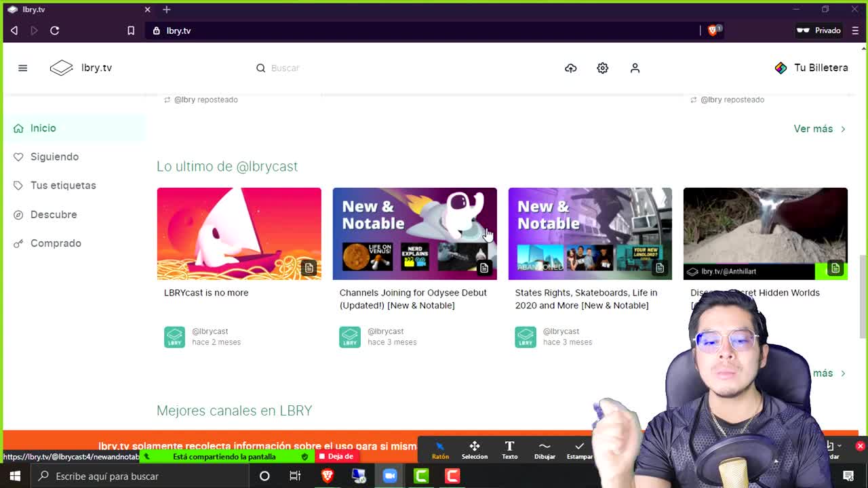The width and height of the screenshot is (868, 488).
Task: Select the Texto annotation tool
Action: 509,449
